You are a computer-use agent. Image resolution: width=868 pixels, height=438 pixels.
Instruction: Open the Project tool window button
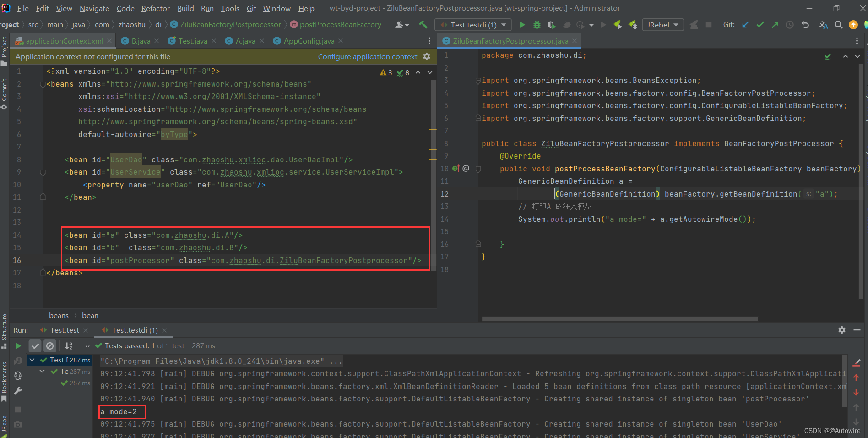click(x=4, y=50)
